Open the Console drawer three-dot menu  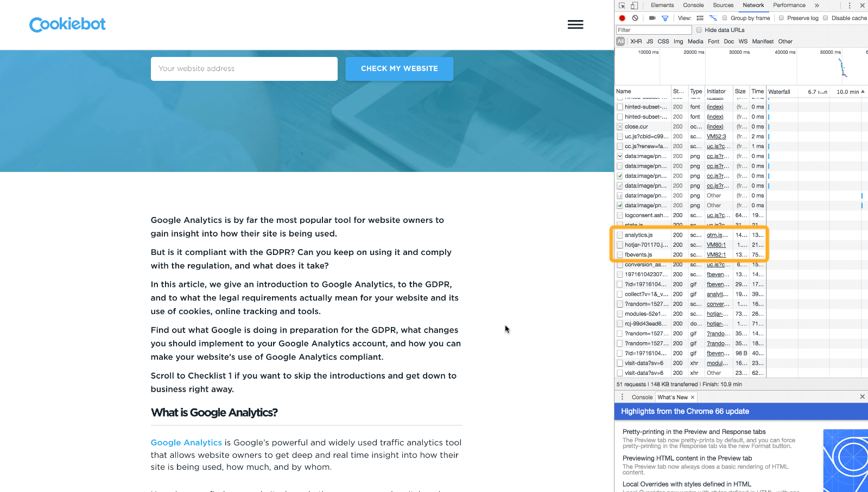point(623,397)
